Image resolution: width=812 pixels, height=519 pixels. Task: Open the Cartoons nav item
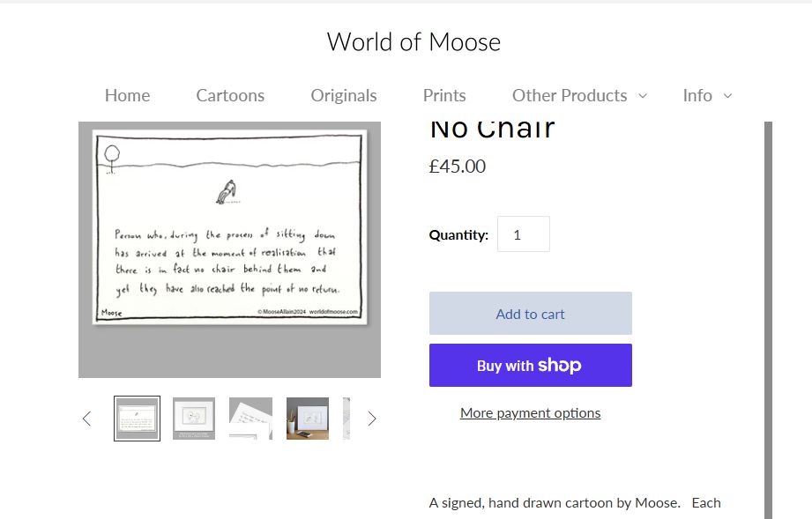[230, 95]
